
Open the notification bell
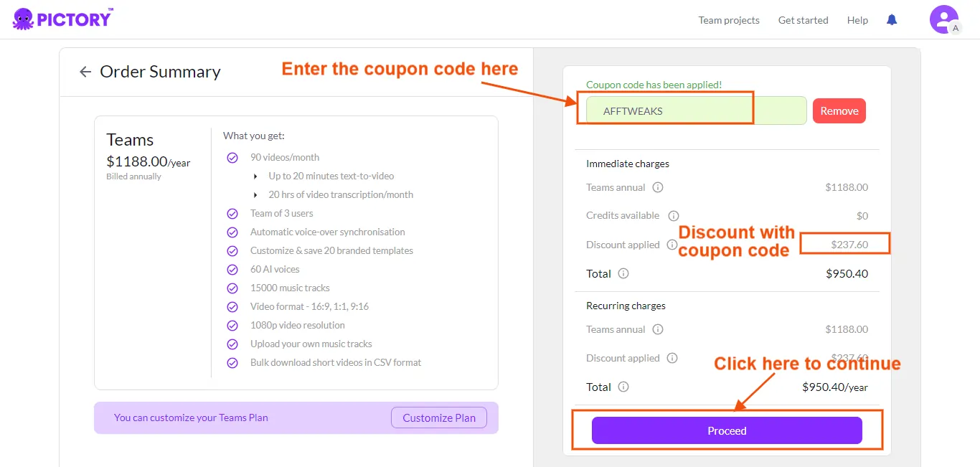click(891, 19)
